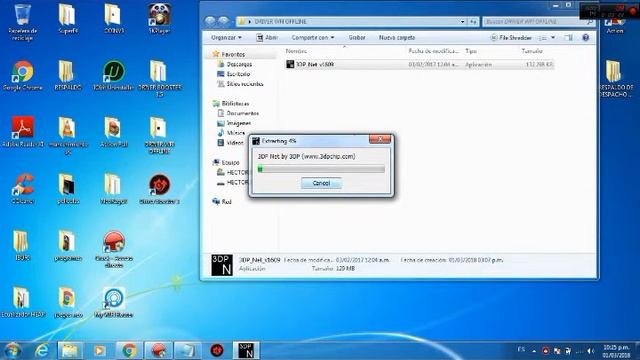Open Explorer help question mark icon

(586, 38)
